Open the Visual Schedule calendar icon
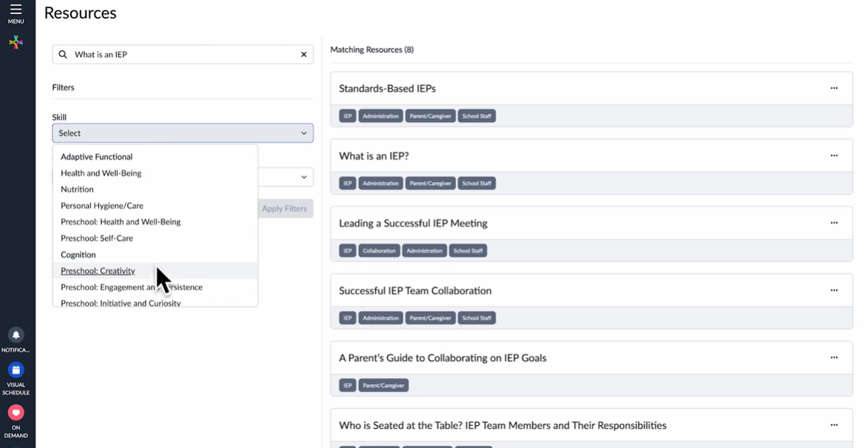This screenshot has height=448, width=868. (x=16, y=370)
